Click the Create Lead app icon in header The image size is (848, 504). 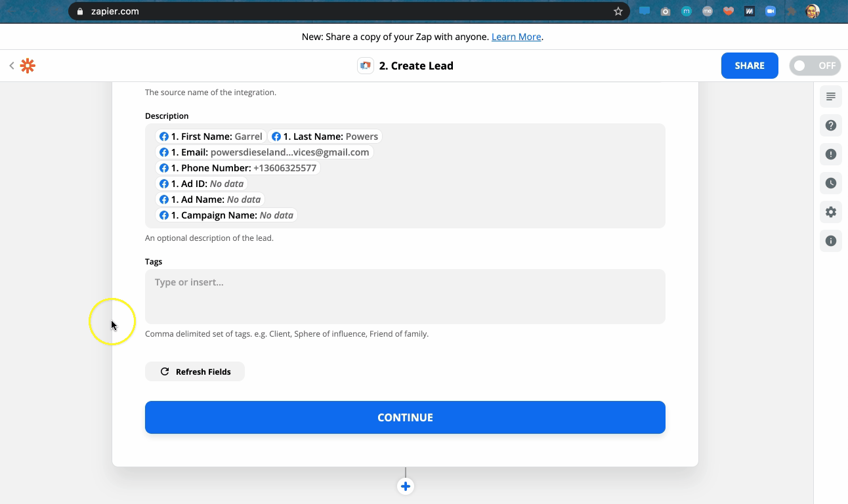(366, 66)
